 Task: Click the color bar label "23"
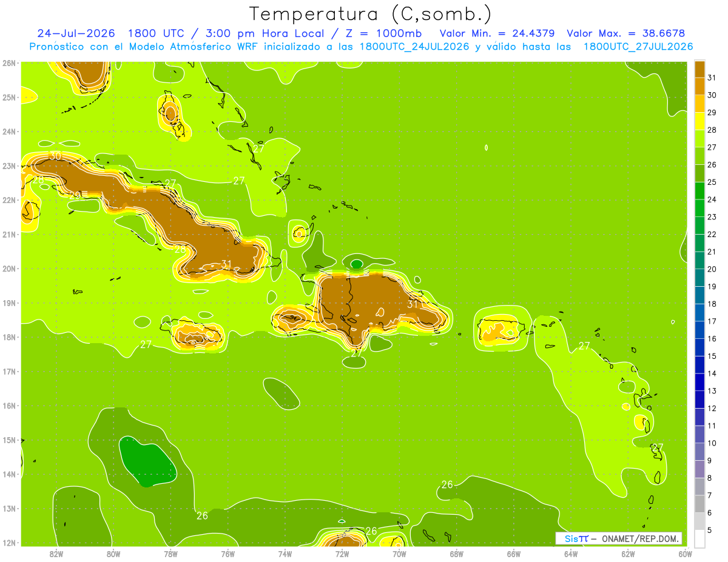click(x=712, y=216)
